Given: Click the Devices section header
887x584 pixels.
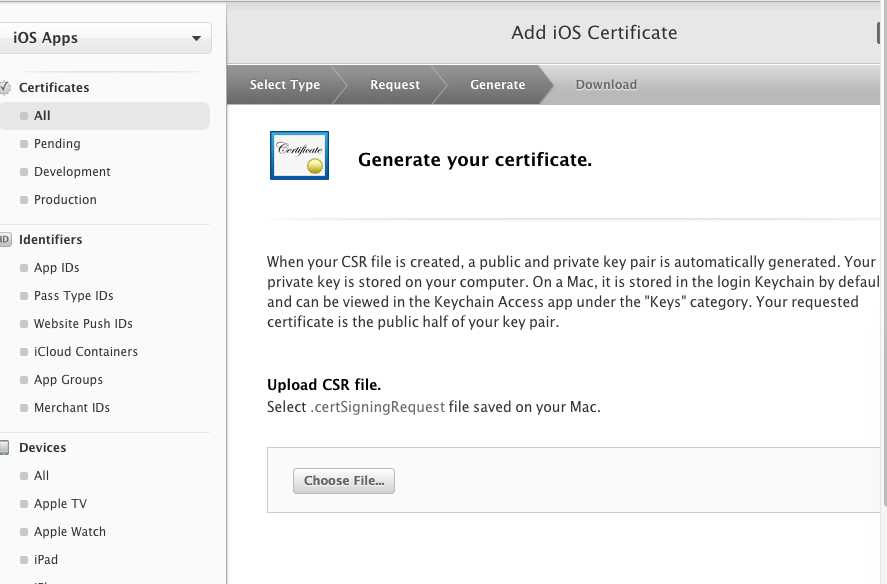Looking at the screenshot, I should click(x=42, y=448).
